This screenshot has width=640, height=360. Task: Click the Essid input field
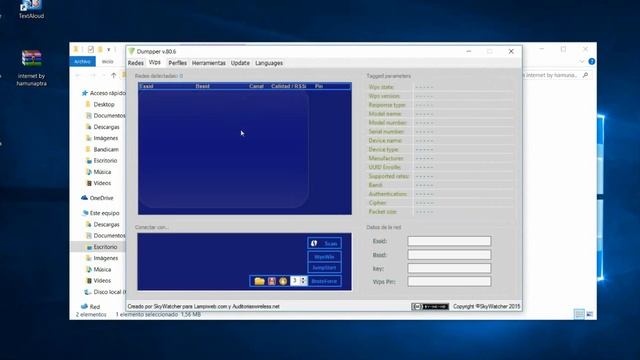[x=449, y=241]
